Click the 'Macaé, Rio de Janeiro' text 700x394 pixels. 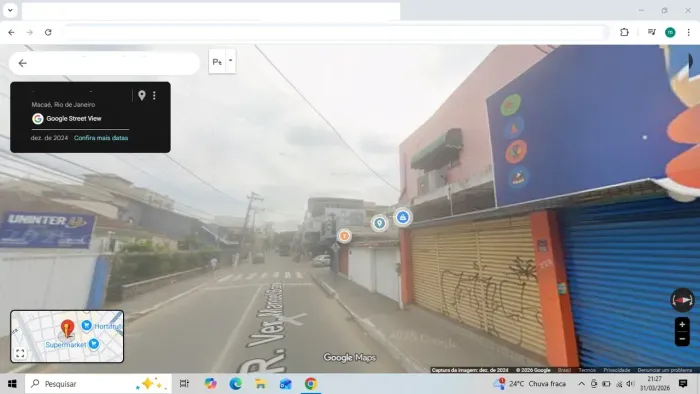[63, 104]
